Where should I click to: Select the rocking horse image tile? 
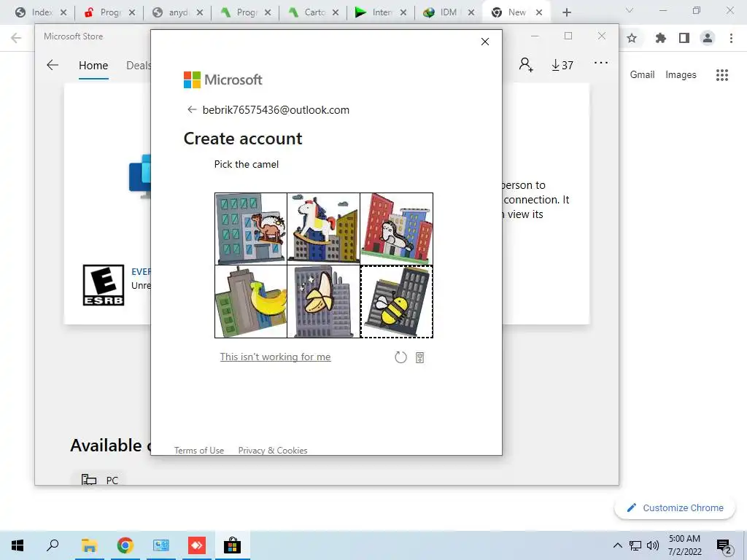(324, 228)
